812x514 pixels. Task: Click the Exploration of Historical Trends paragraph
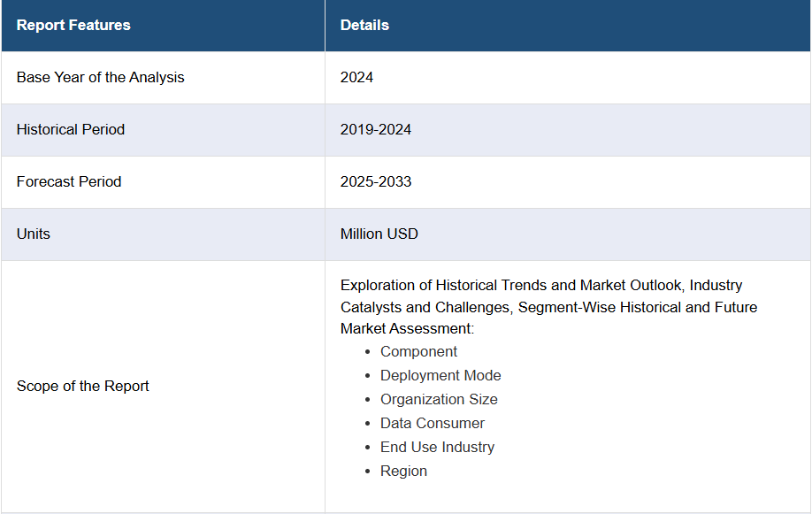[549, 307]
